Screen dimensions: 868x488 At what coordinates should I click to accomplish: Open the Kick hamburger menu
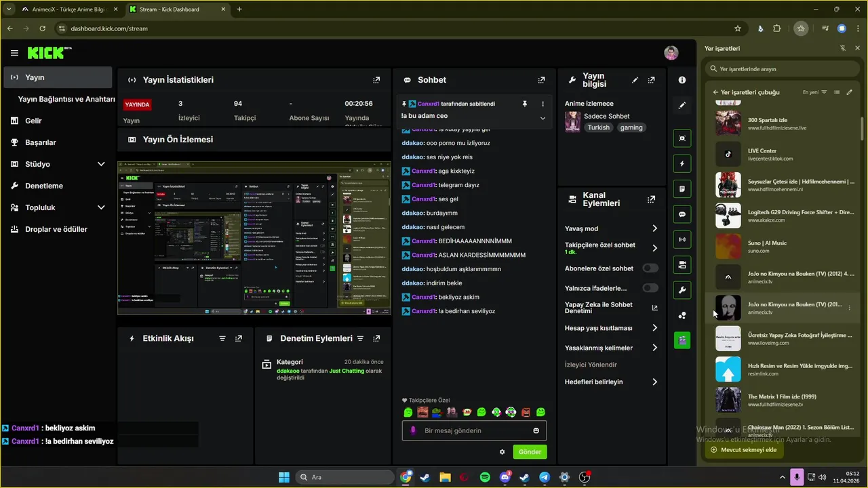click(14, 53)
